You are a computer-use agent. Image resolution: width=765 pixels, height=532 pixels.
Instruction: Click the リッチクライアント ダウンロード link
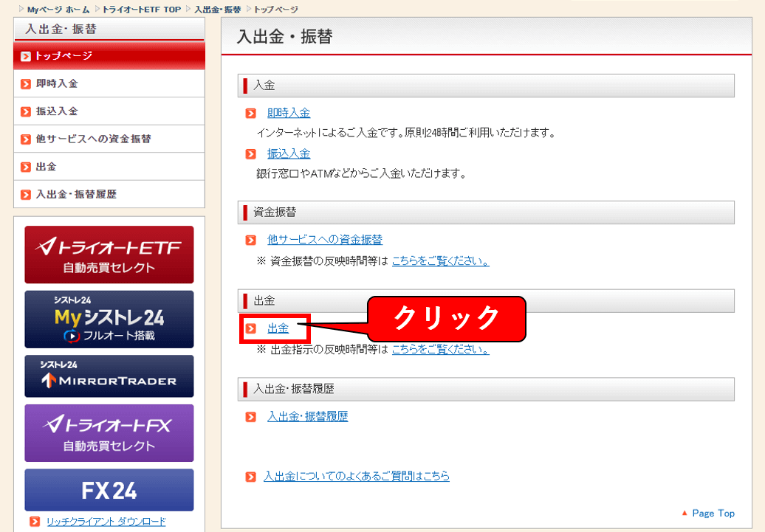coord(106,522)
